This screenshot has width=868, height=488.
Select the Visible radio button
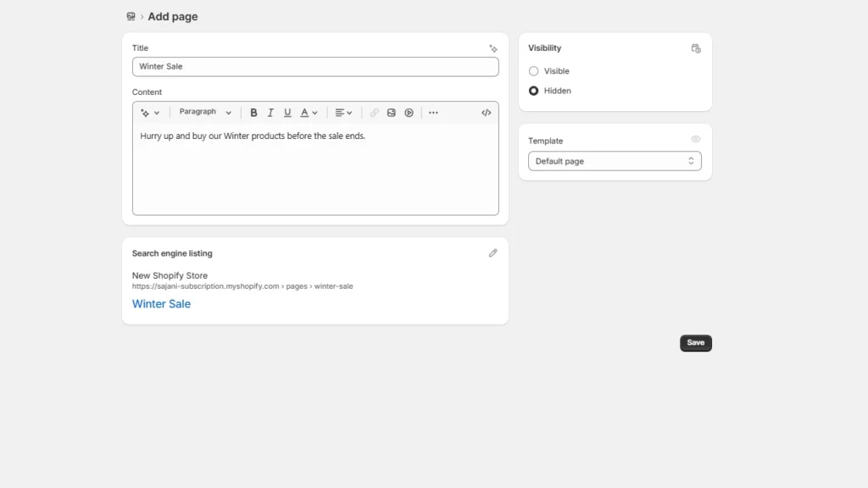[534, 71]
